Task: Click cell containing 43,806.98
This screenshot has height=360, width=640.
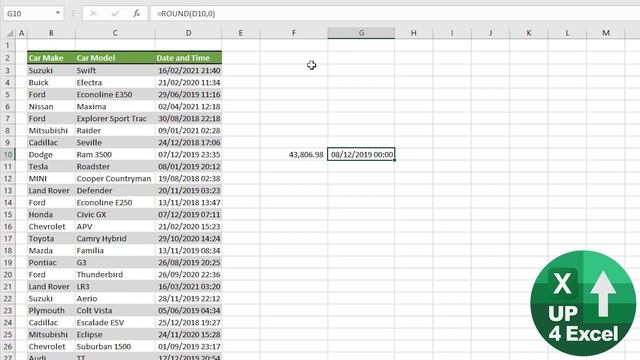Action: 293,155
